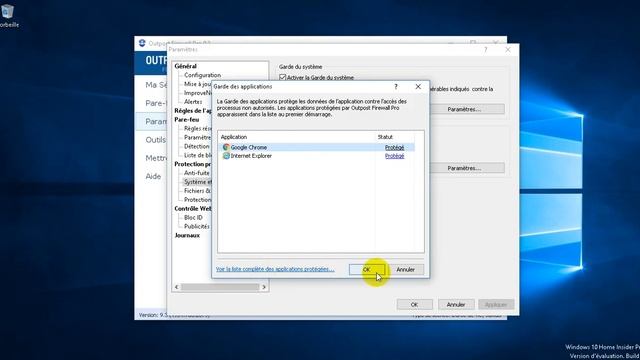Select Anti-fuite in the settings tree
The image size is (640, 360).
(x=197, y=173)
